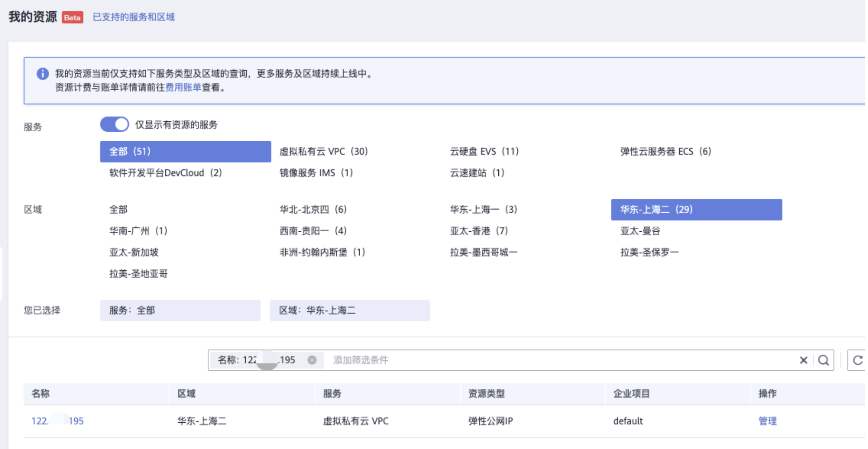Viewport: 868px width, 449px height.
Task: Click the blue info icon in notice
Action: [43, 74]
